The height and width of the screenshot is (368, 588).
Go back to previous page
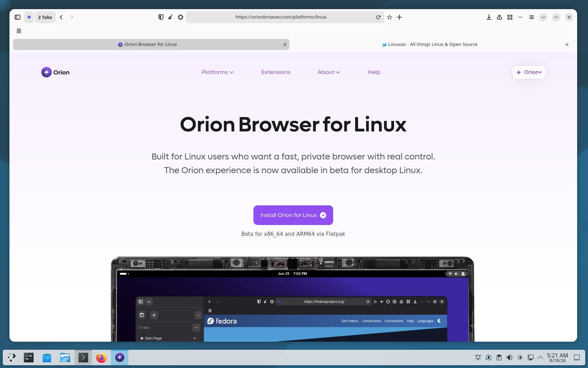click(61, 17)
